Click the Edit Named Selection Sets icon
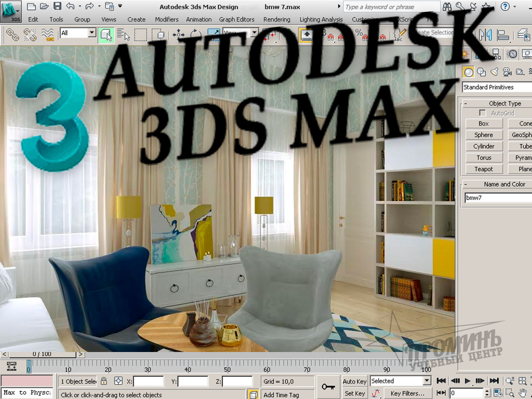This screenshot has height=399, width=532. point(400,34)
